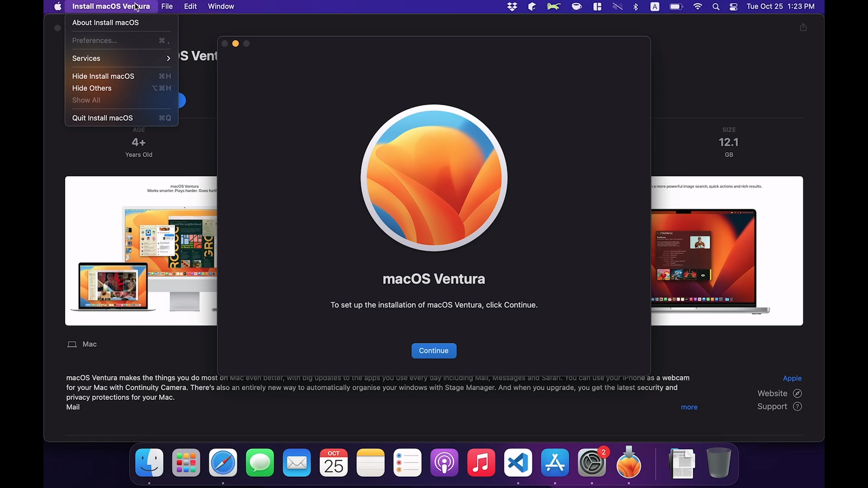Click the macOS Ventura installer Dock icon
The height and width of the screenshot is (488, 868).
coord(629,463)
